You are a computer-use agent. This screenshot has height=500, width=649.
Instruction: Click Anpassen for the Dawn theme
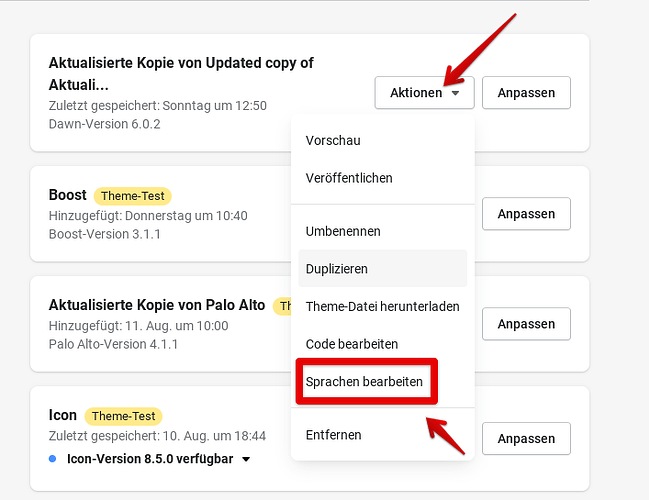coord(526,93)
